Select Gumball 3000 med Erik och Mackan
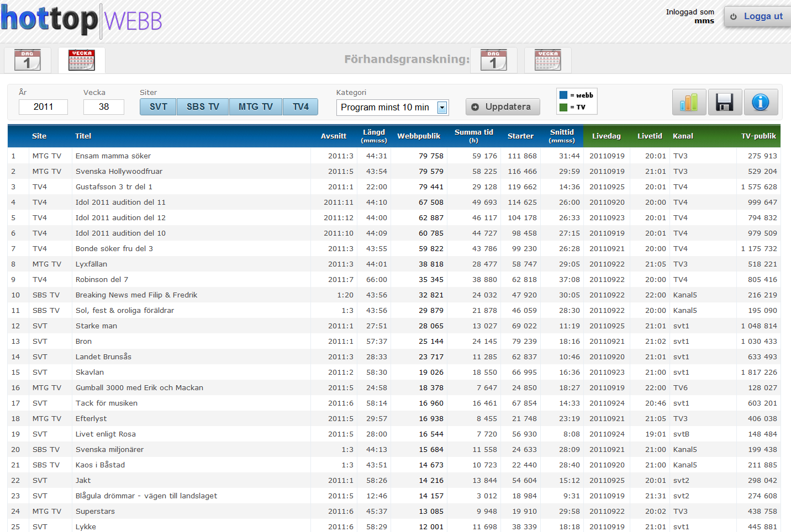This screenshot has height=532, width=791. click(x=139, y=387)
